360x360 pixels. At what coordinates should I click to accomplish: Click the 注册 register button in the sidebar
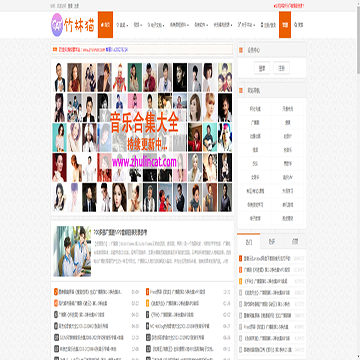click(x=281, y=68)
